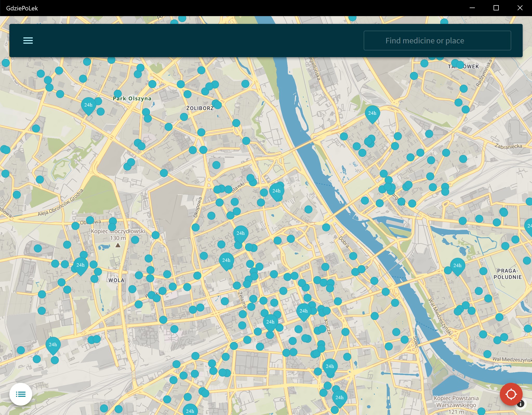Viewport: 532px width, 415px height.
Task: Center map on my location
Action: (511, 394)
